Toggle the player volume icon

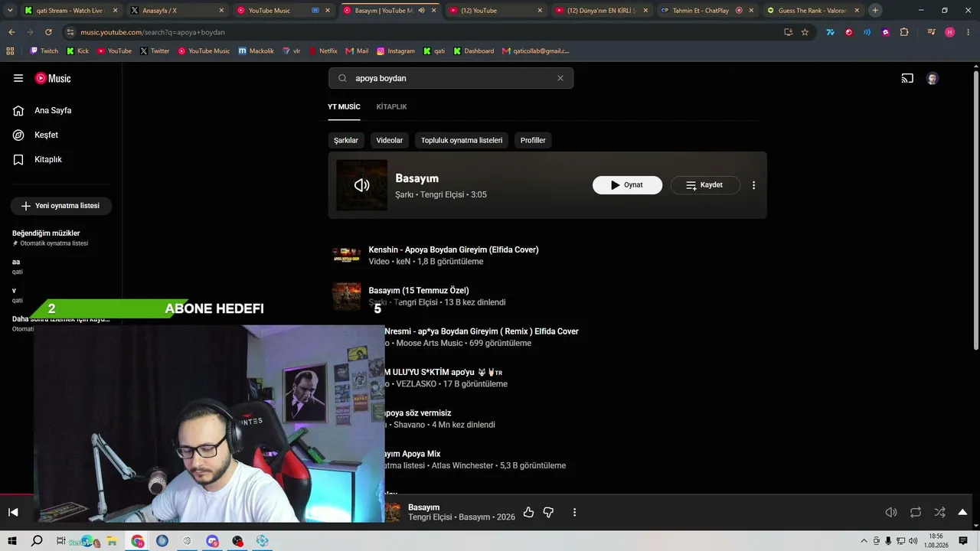point(891,512)
